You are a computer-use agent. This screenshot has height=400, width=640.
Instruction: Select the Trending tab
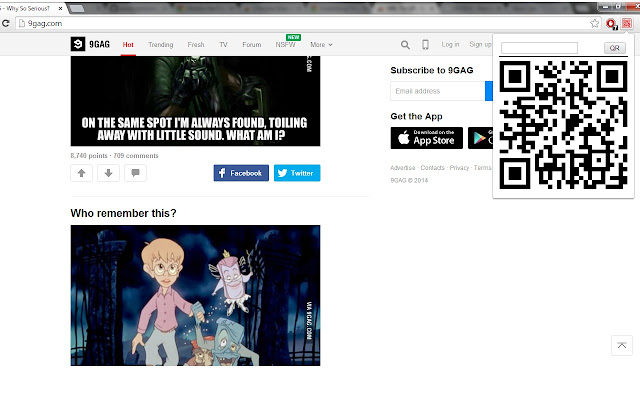[161, 44]
